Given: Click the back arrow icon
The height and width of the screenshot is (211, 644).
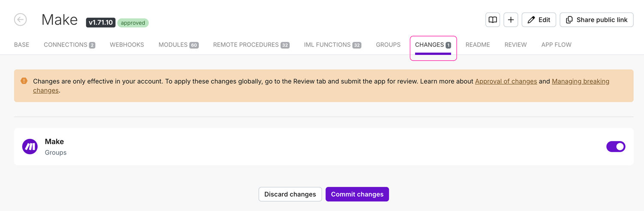Looking at the screenshot, I should coord(20,19).
